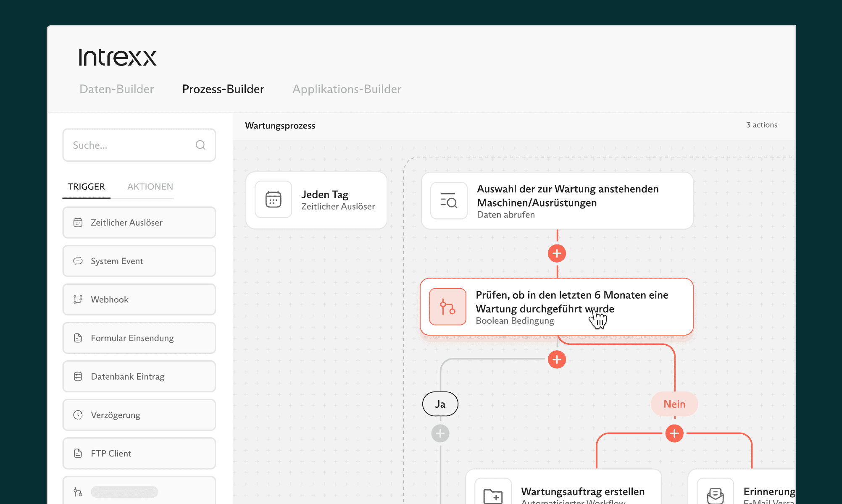Screen dimensions: 842x504
Task: Click the folder-plus icon on Wartungsauftrag erstellen
Action: click(493, 495)
